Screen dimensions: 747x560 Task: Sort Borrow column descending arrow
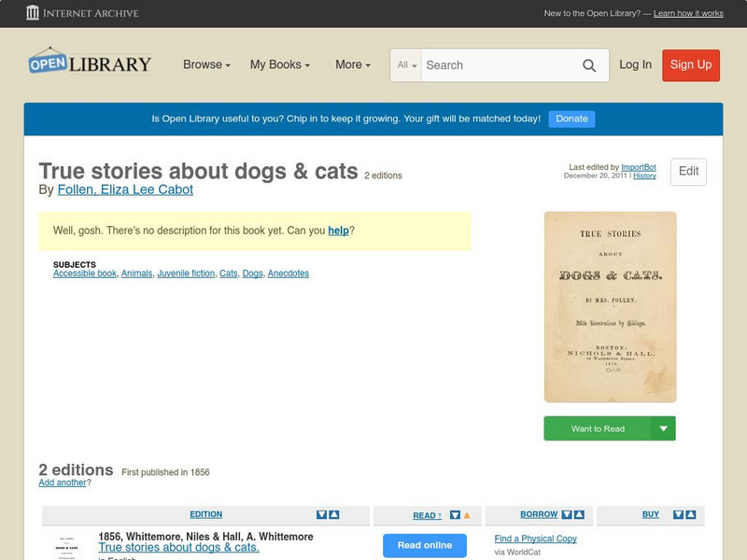tap(567, 515)
